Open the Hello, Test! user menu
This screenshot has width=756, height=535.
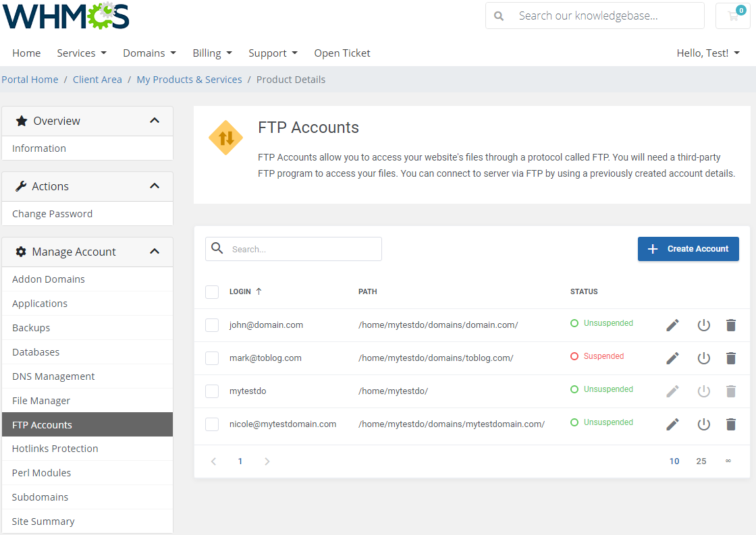click(x=708, y=53)
